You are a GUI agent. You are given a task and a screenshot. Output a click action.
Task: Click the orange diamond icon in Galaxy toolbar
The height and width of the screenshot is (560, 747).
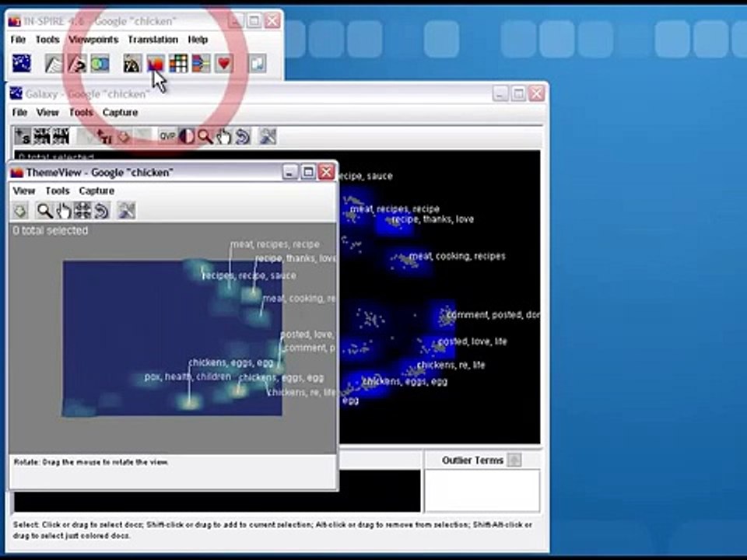[x=124, y=136]
